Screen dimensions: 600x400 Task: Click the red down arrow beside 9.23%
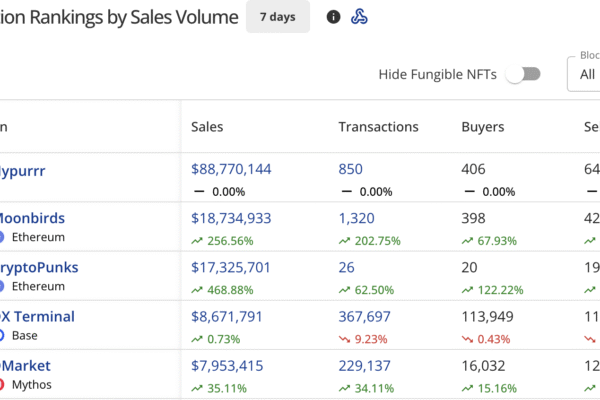click(345, 339)
